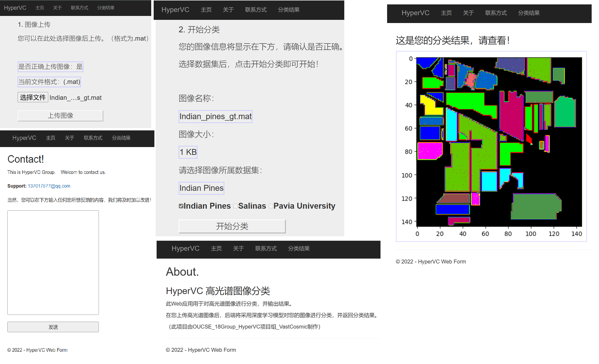The width and height of the screenshot is (599, 364).
Task: Open the classification result map image
Action: tap(491, 146)
